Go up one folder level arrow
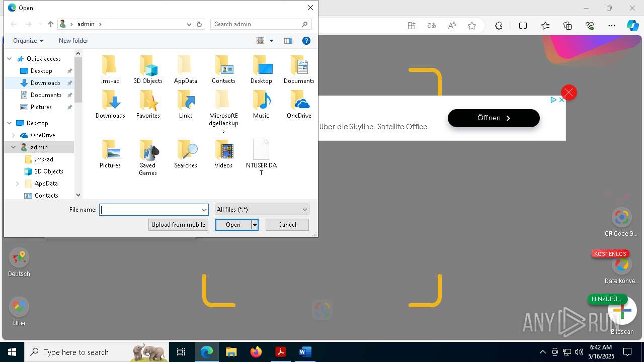Screen dimensions: 644x362 click(x=50, y=24)
